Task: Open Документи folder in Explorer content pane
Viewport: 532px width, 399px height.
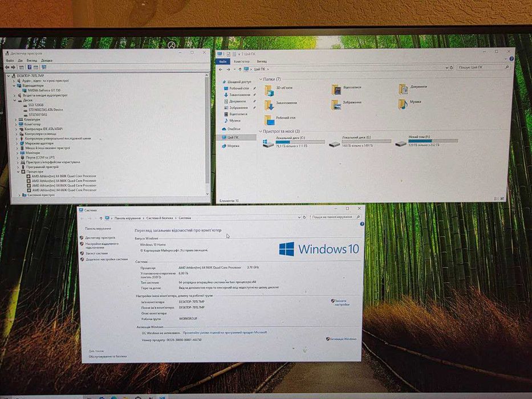Action: (x=413, y=88)
